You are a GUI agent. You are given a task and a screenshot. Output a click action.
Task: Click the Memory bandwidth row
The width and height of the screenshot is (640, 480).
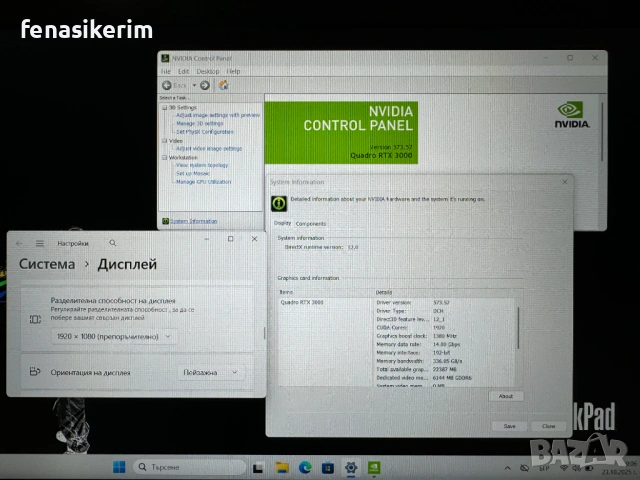click(445, 361)
